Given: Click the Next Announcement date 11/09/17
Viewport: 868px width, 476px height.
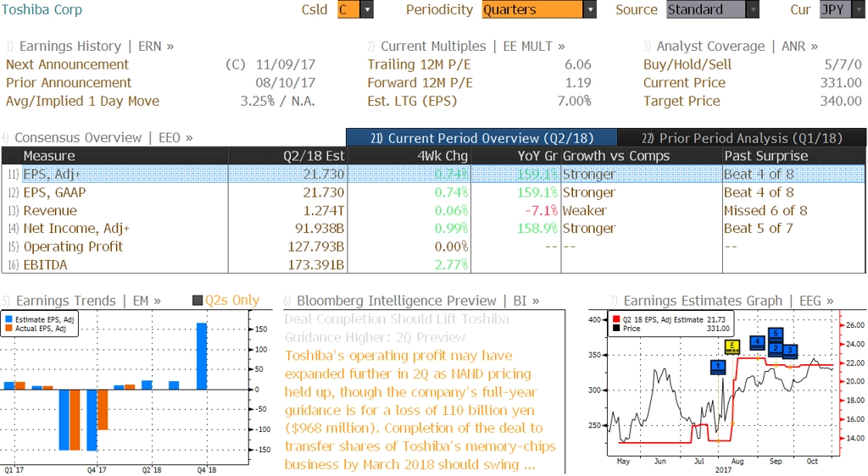Looking at the screenshot, I should [285, 64].
